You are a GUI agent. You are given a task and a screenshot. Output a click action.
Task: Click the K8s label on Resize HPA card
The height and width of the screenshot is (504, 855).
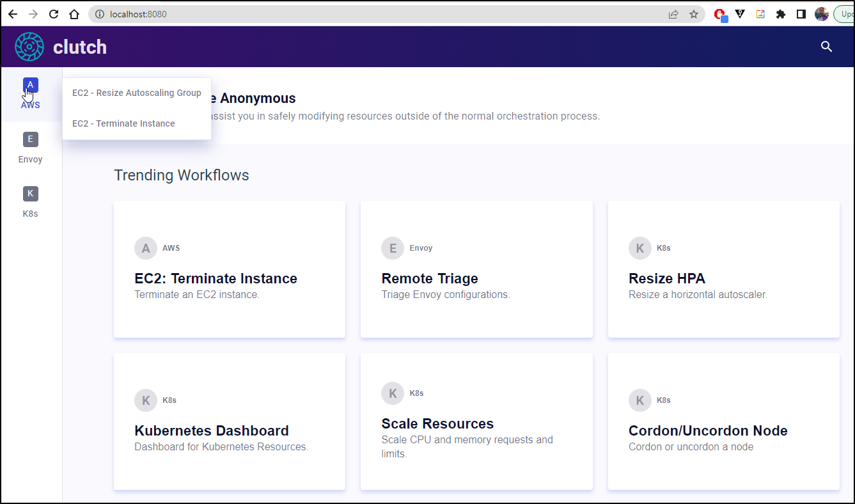pyautogui.click(x=663, y=248)
